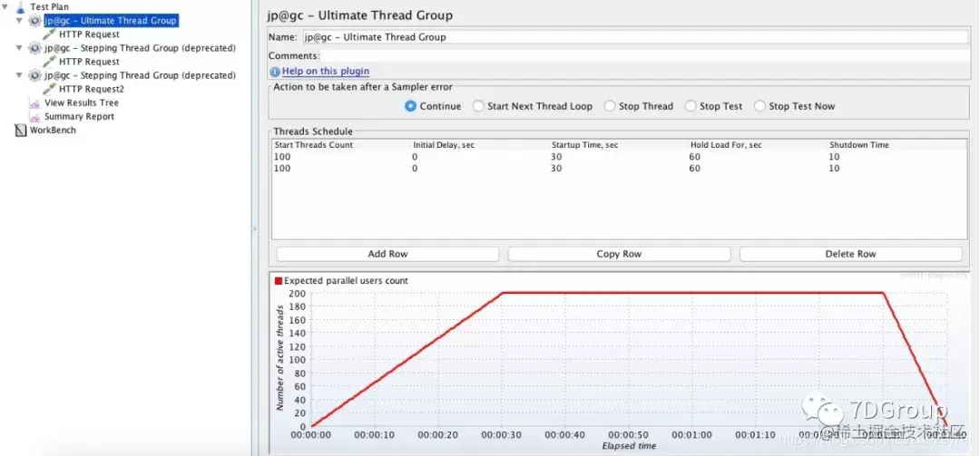Click the Elapsed time axis title

pos(629,446)
